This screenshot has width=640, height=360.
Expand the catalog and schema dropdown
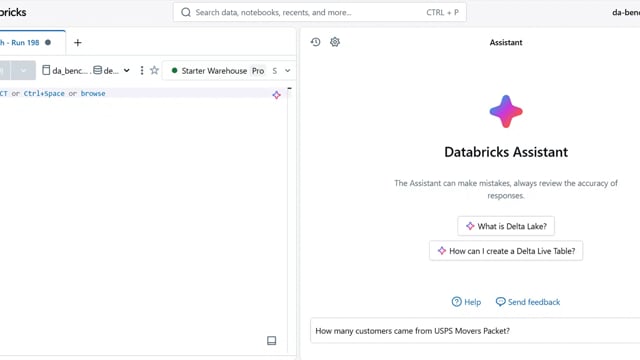(127, 70)
